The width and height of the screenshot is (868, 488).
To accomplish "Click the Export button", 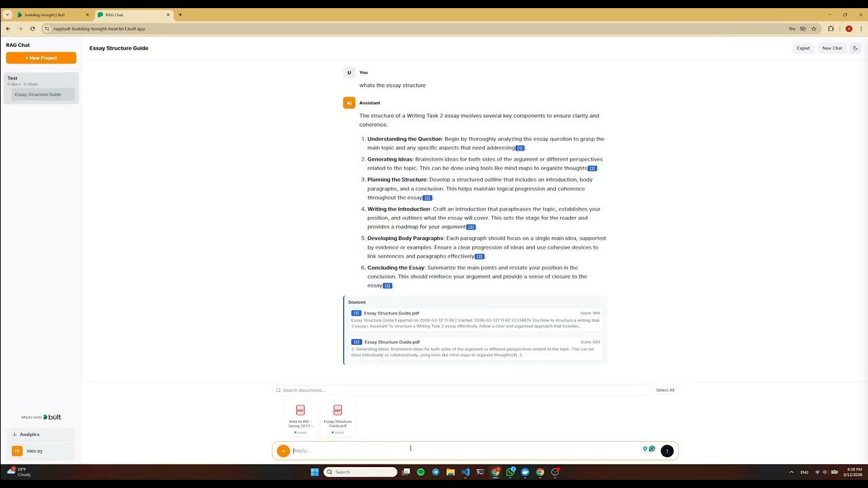I will [x=803, y=48].
